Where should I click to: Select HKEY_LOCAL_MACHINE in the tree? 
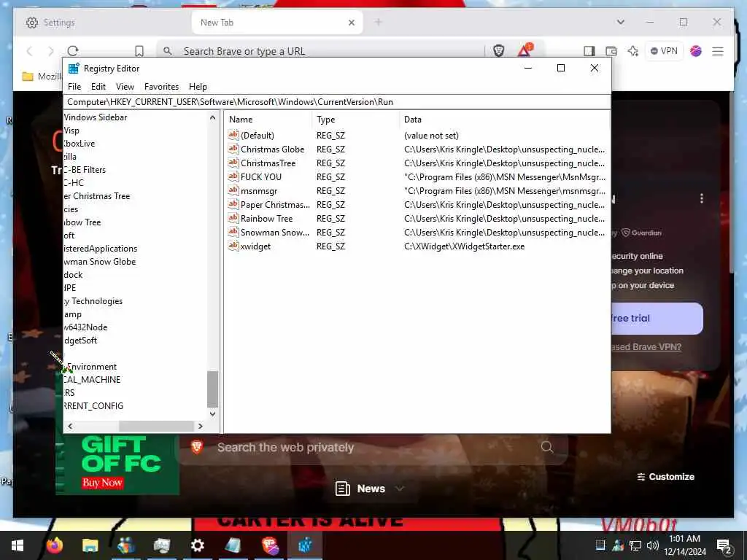coord(92,379)
